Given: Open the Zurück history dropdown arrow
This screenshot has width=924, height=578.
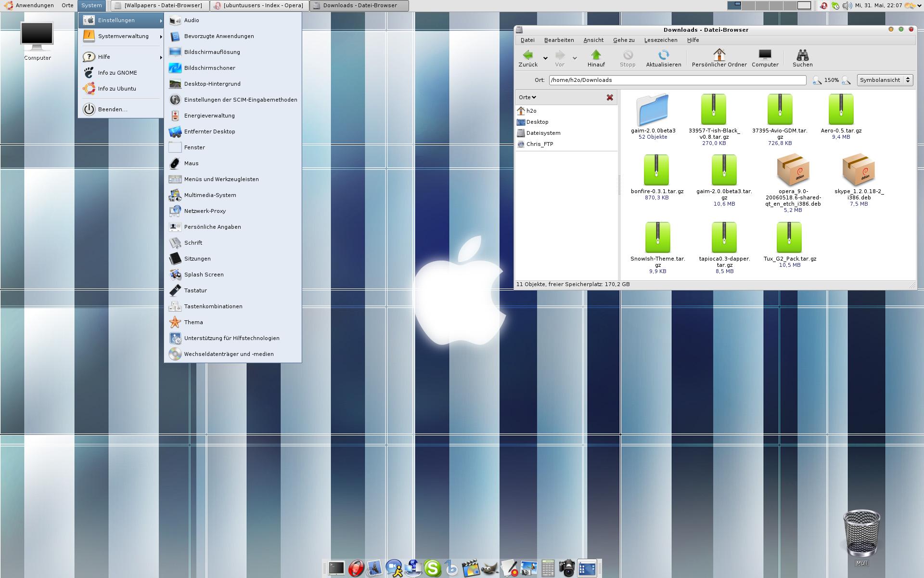Looking at the screenshot, I should click(x=545, y=58).
